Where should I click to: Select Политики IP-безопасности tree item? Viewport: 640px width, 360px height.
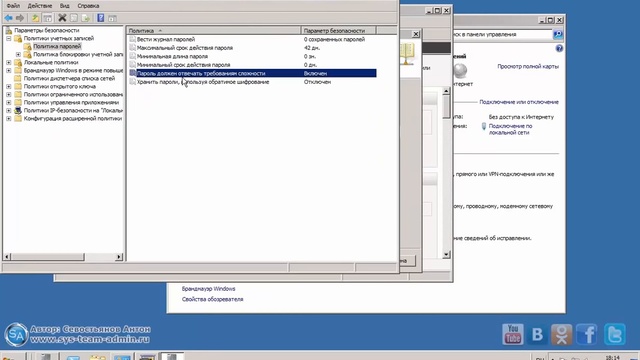pyautogui.click(x=73, y=111)
